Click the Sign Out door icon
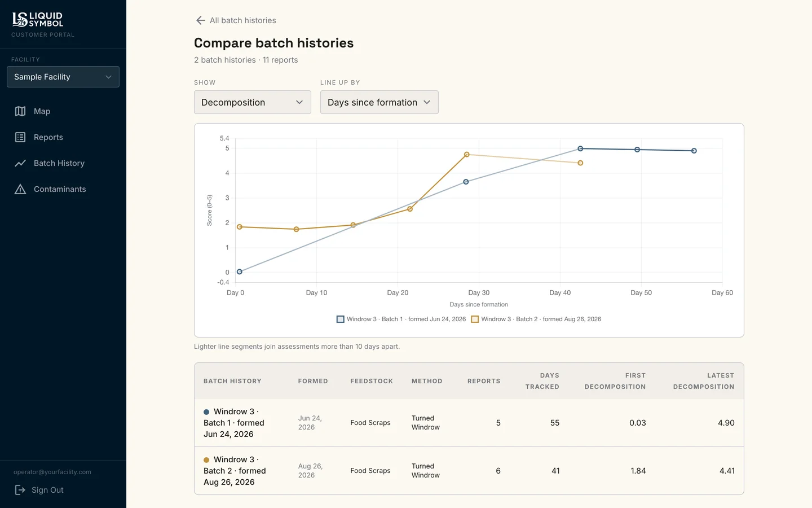The height and width of the screenshot is (508, 812). (x=20, y=490)
